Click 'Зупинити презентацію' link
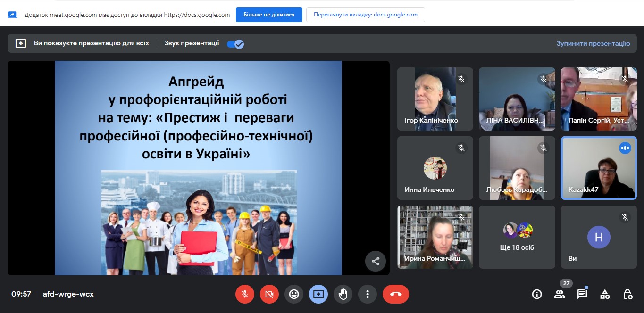Screen dimensions: 644x313 coord(593,43)
